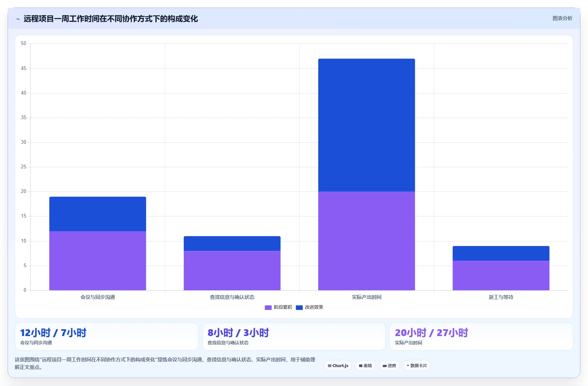Click the y-axis value 25
This screenshot has height=386, width=588.
pos(23,167)
